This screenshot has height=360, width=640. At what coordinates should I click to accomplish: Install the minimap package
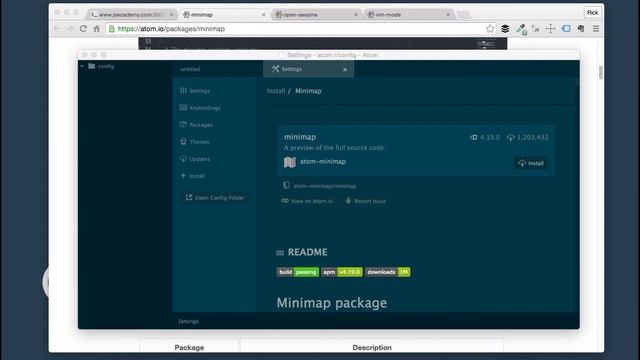(x=531, y=163)
